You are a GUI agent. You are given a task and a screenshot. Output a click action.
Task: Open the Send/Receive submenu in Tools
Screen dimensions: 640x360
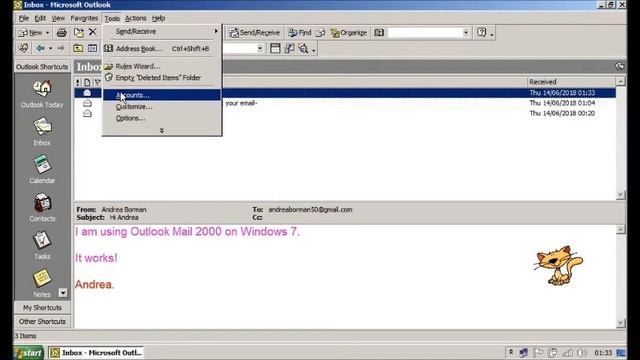162,31
